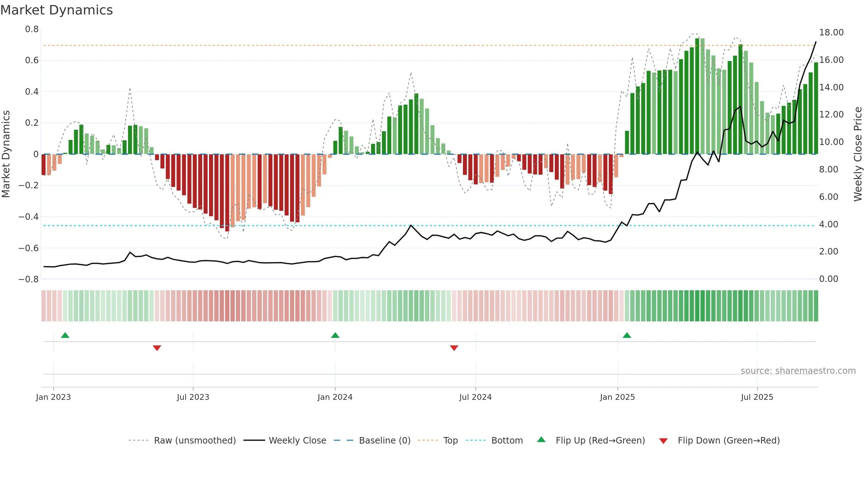
Task: Click the flip-down marker before Jul 2024
Action: click(x=454, y=348)
